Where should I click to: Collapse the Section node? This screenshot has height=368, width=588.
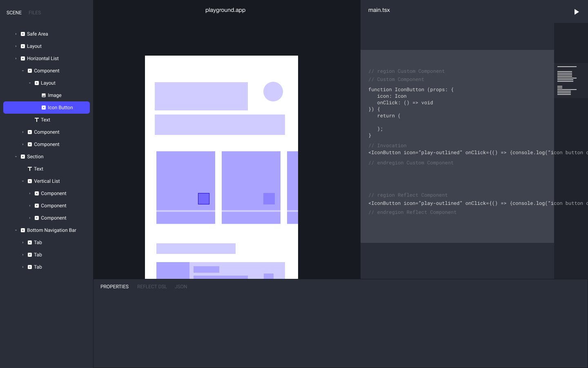pos(16,157)
